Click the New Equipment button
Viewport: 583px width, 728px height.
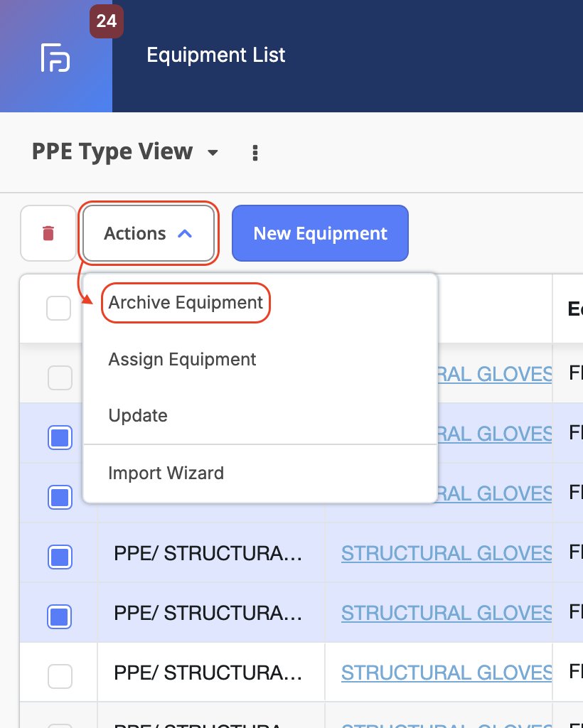(320, 233)
